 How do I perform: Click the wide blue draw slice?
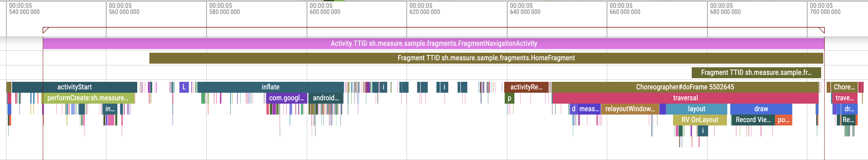click(x=761, y=109)
